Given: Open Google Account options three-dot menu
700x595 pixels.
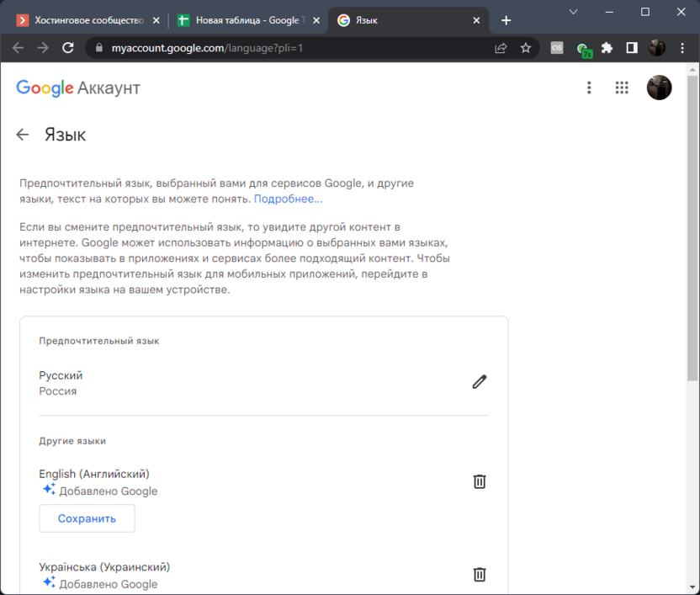Looking at the screenshot, I should click(589, 88).
